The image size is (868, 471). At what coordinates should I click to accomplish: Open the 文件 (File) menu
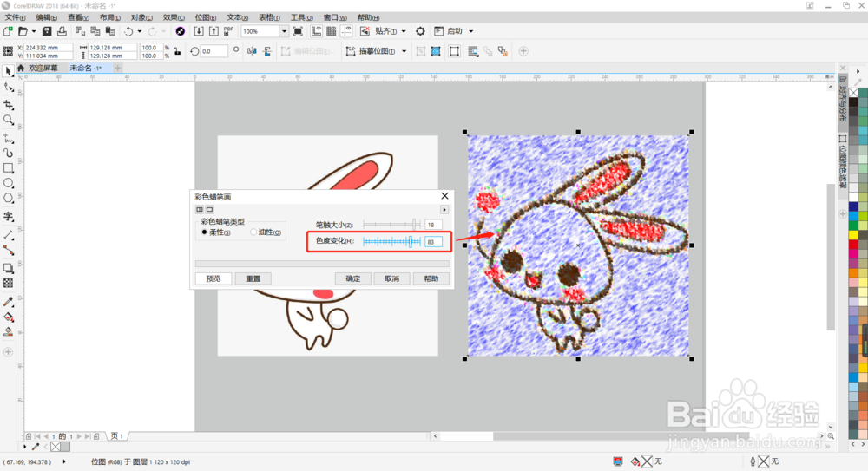pyautogui.click(x=15, y=17)
